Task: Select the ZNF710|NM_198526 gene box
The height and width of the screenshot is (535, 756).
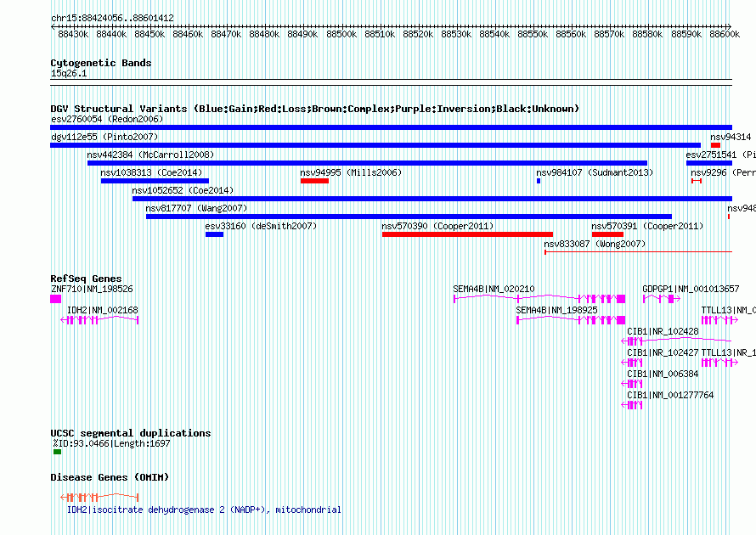Action: click(56, 299)
